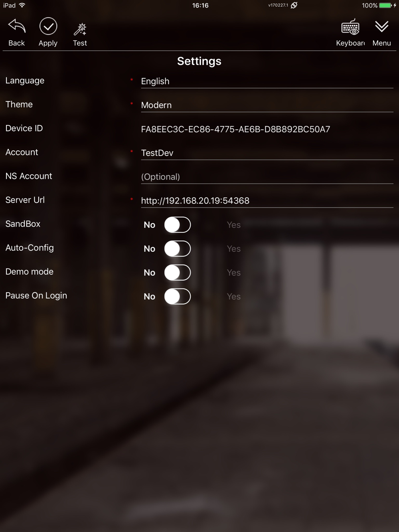Toggle the Pause On Login switch
The image size is (399, 532).
[x=178, y=297]
